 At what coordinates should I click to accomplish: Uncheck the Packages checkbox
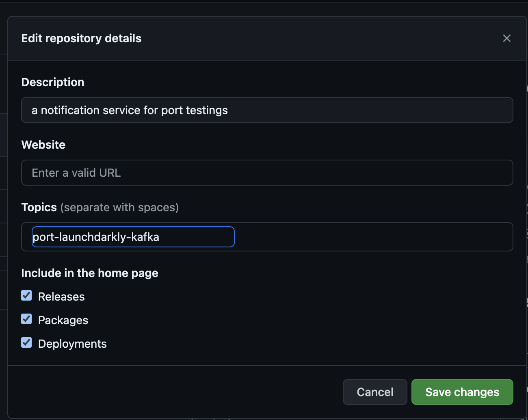[26, 319]
